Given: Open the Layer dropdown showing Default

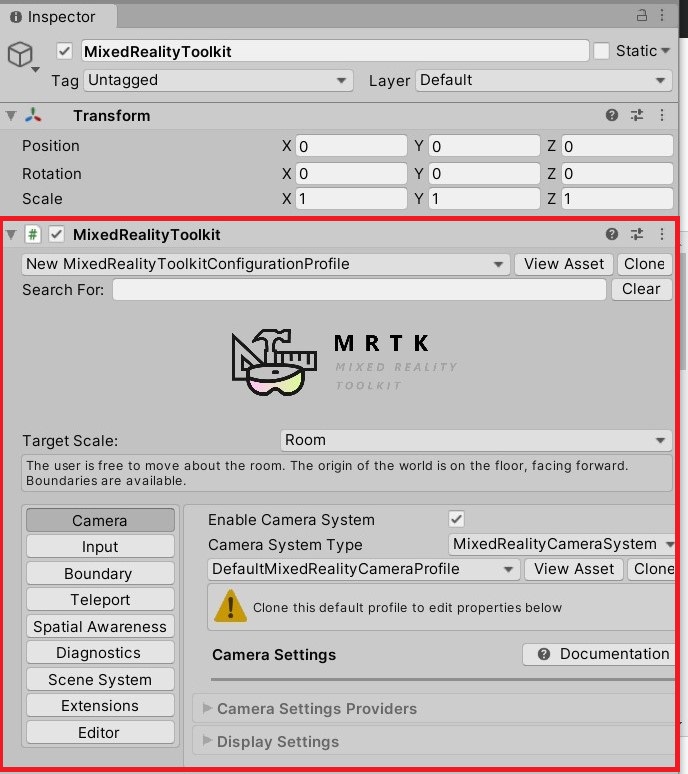Looking at the screenshot, I should point(544,80).
